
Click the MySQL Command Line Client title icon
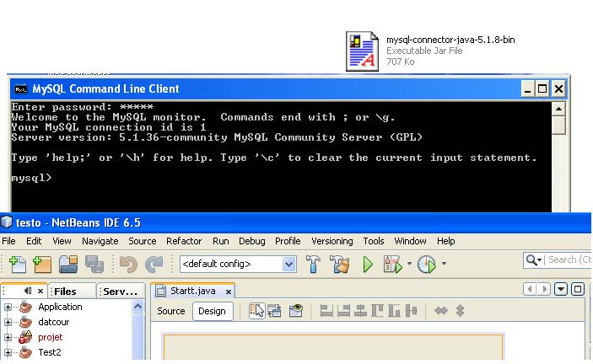(x=20, y=89)
